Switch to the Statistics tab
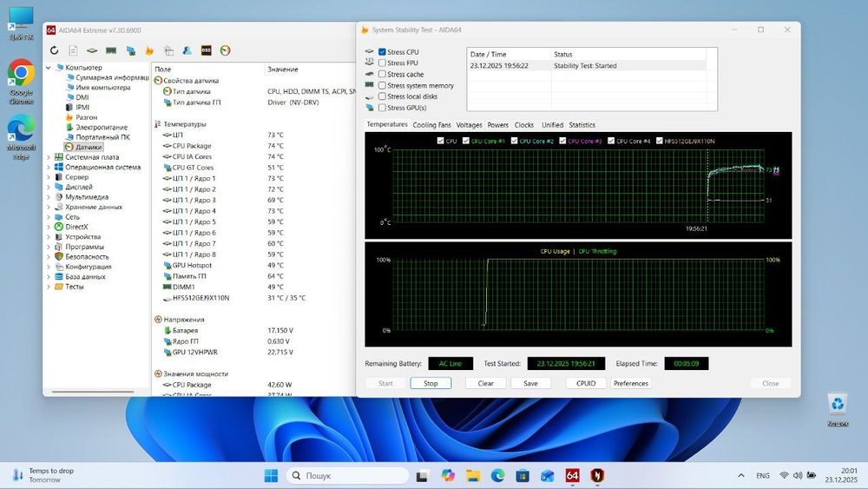Viewport: 868px width, 489px height. pyautogui.click(x=582, y=125)
